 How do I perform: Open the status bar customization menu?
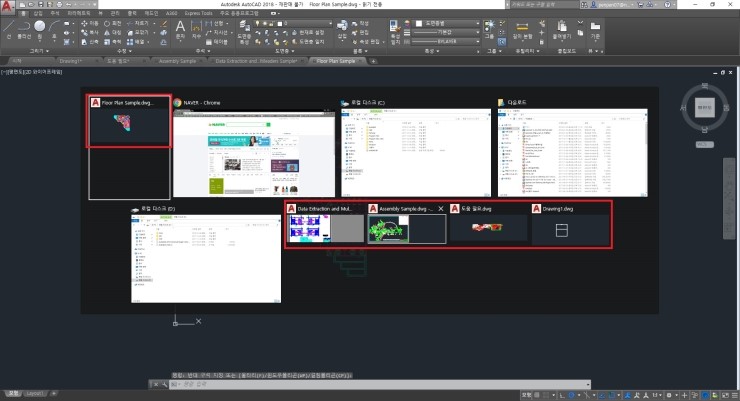point(735,395)
